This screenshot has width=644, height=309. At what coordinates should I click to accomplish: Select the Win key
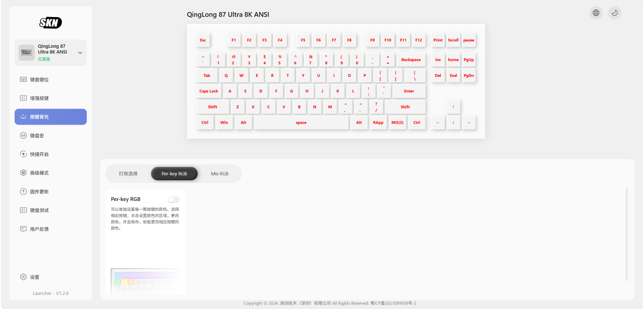tap(224, 123)
